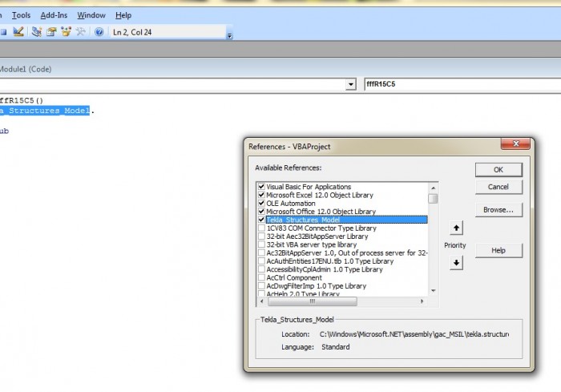Open the Help menu
561x392 pixels.
click(123, 15)
